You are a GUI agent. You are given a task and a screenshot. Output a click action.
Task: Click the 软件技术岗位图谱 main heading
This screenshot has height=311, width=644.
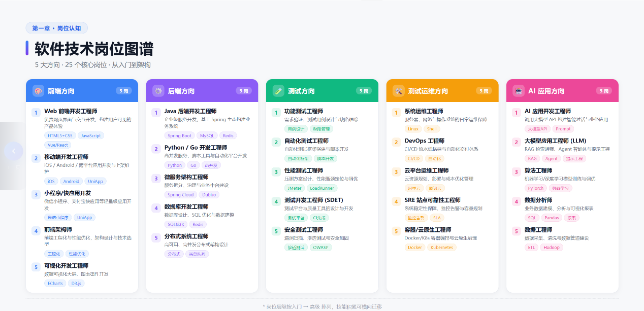click(x=94, y=49)
